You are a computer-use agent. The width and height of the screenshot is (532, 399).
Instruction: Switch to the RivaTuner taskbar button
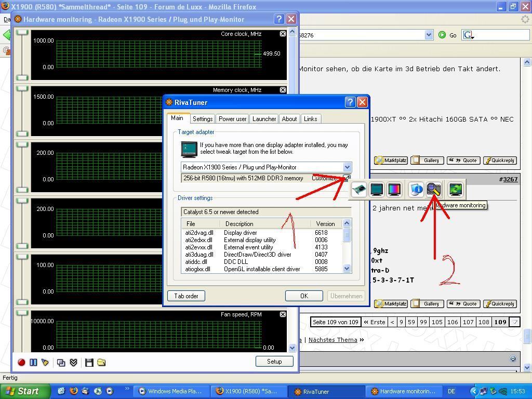(326, 392)
